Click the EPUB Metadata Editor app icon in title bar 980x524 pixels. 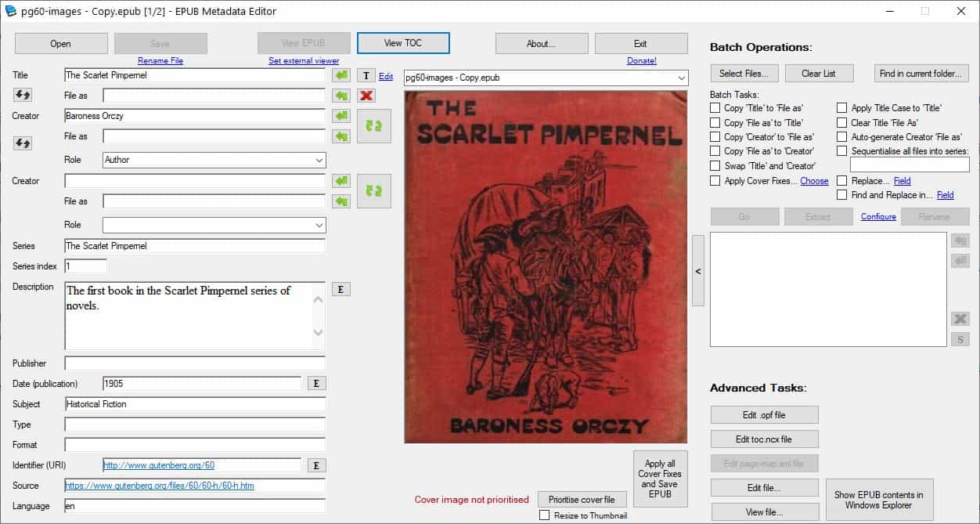pos(11,11)
